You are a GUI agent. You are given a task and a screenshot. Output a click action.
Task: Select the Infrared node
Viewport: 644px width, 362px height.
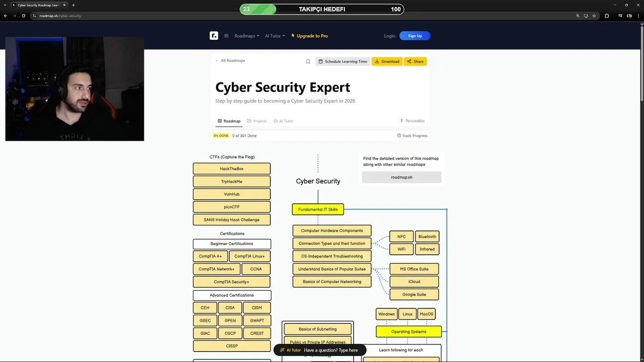(x=427, y=249)
